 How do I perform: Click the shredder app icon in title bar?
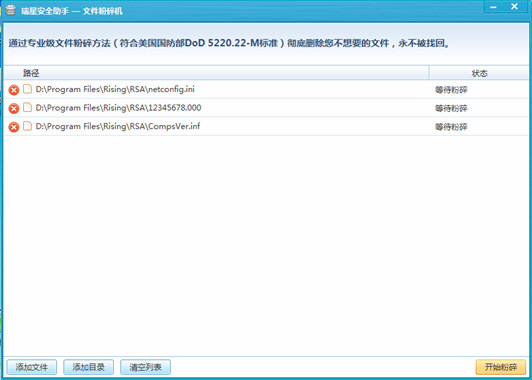click(x=11, y=10)
